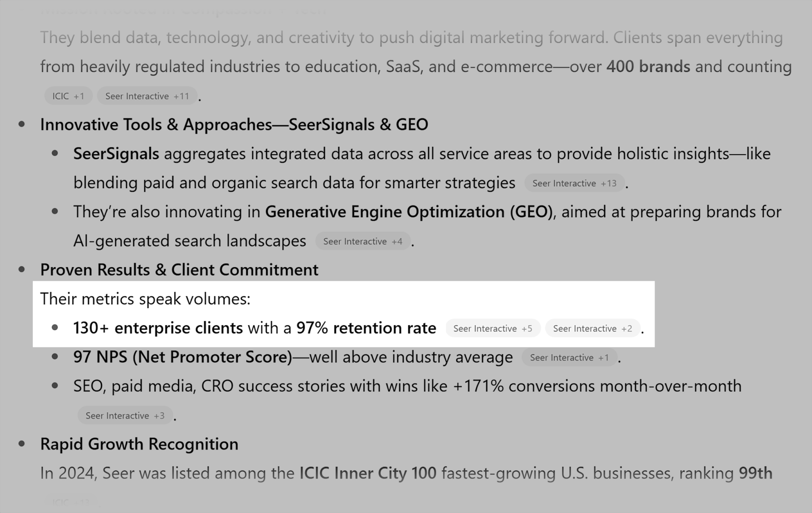
Task: Click the bold "99th" ranking text
Action: [755, 473]
